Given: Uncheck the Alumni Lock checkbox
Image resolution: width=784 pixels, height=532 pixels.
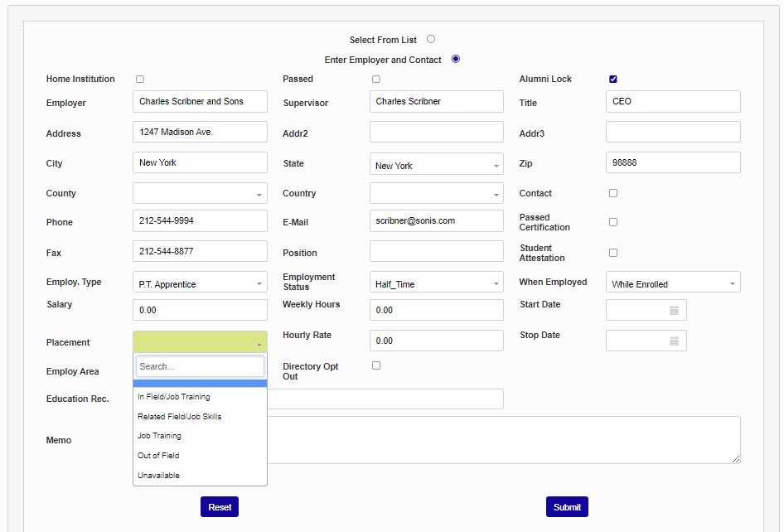Looking at the screenshot, I should click(x=613, y=80).
